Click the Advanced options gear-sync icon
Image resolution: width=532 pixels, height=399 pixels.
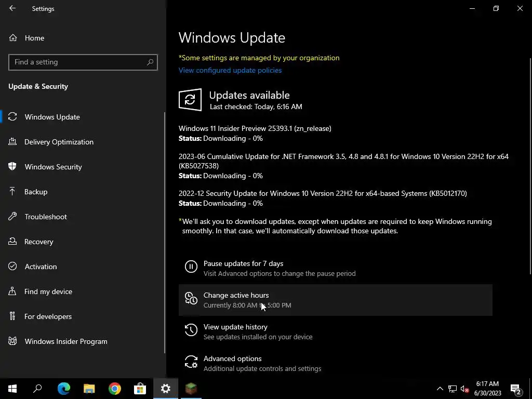click(191, 362)
